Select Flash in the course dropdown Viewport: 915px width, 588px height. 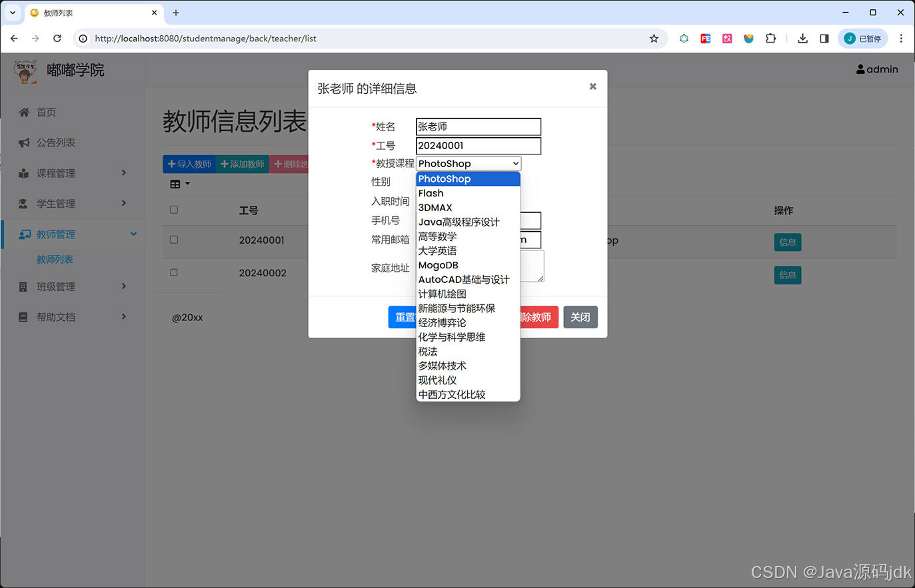point(468,194)
